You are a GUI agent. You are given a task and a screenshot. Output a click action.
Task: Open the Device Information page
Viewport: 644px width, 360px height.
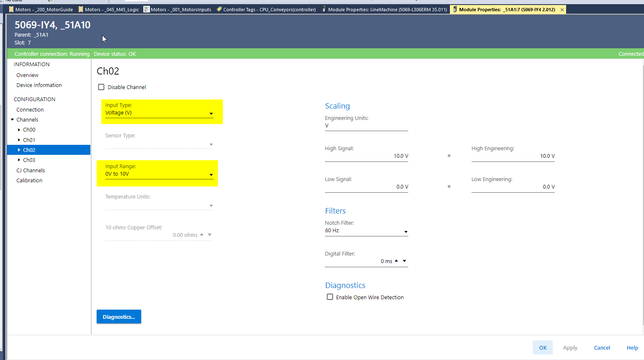pos(39,85)
